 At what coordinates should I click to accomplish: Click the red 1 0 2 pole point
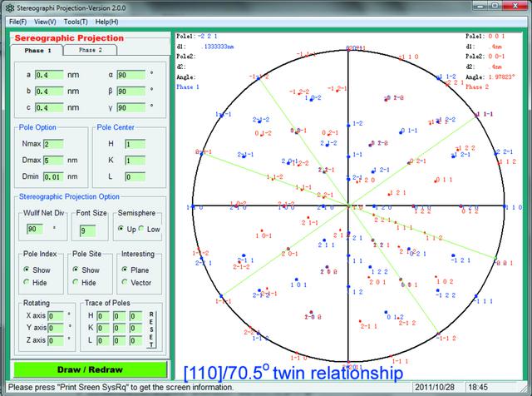point(436,277)
